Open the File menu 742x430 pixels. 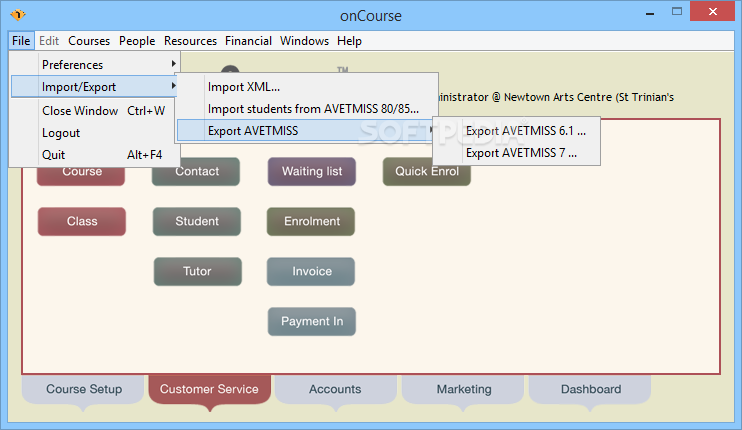click(x=21, y=41)
